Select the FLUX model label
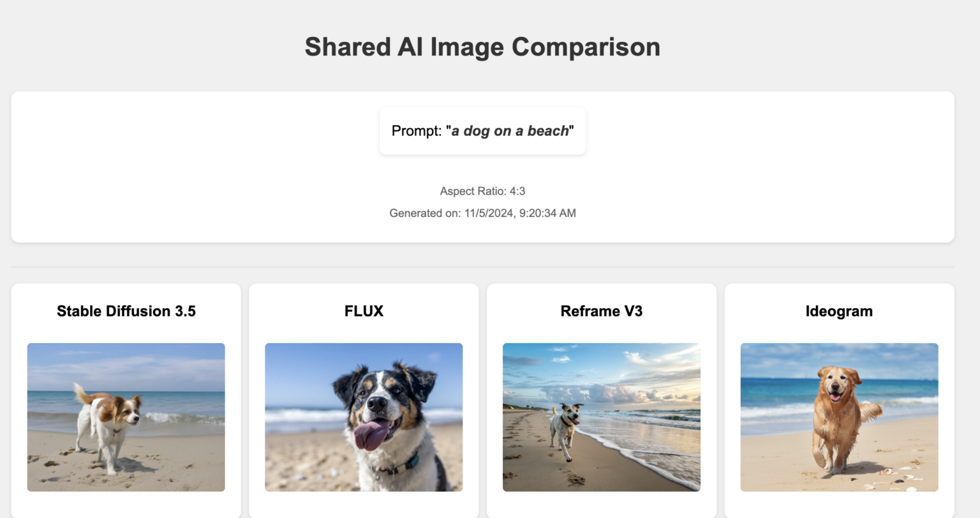 pyautogui.click(x=364, y=311)
